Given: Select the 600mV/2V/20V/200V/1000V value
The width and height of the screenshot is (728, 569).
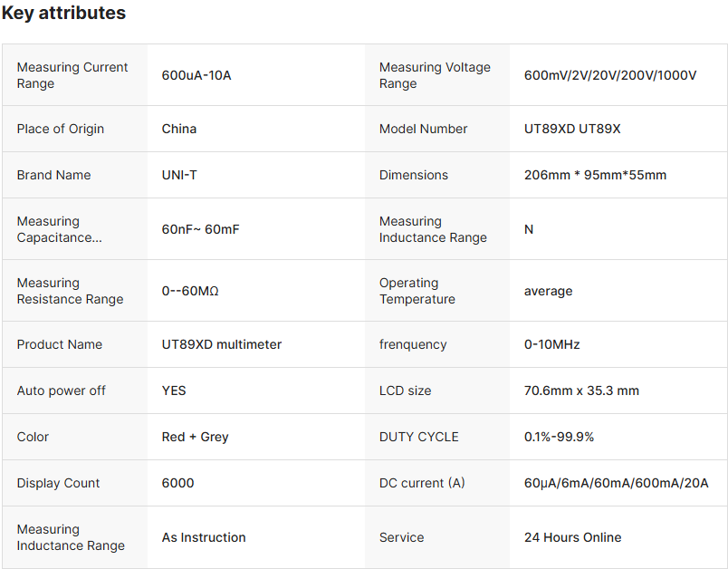Looking at the screenshot, I should [610, 75].
